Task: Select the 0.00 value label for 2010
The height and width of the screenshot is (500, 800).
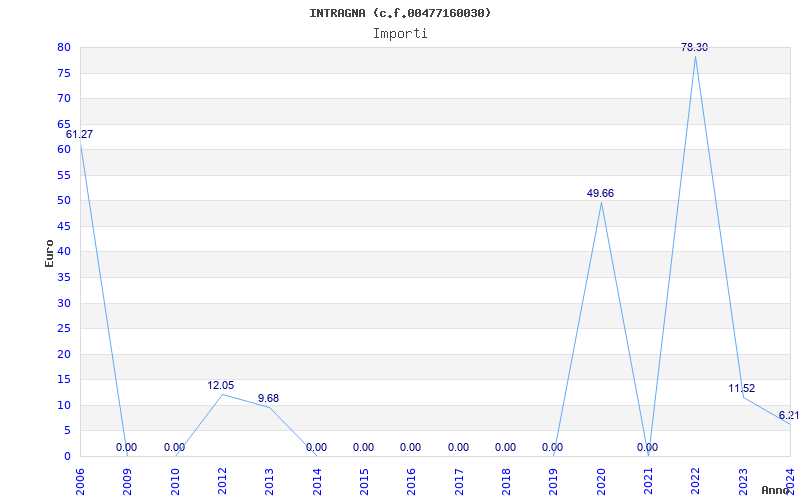Action: coord(174,447)
